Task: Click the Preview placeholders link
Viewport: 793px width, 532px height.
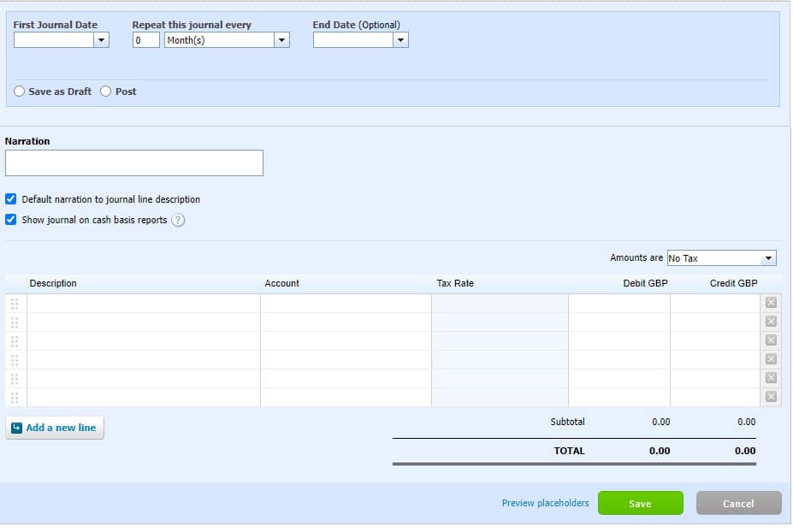Action: [545, 503]
